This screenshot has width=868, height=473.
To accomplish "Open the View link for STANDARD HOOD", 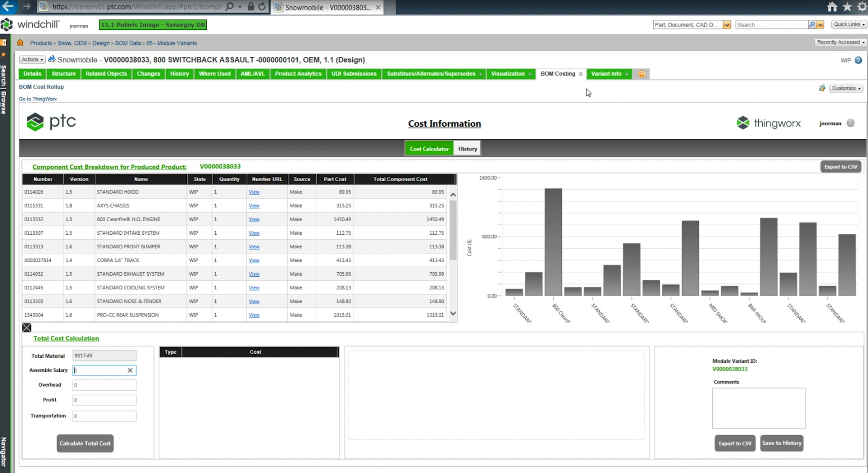I will (254, 192).
